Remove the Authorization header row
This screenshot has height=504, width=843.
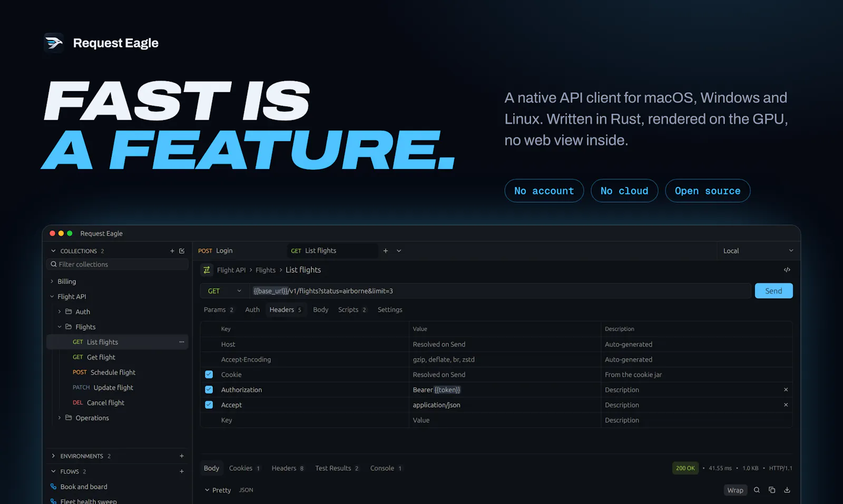pyautogui.click(x=786, y=390)
